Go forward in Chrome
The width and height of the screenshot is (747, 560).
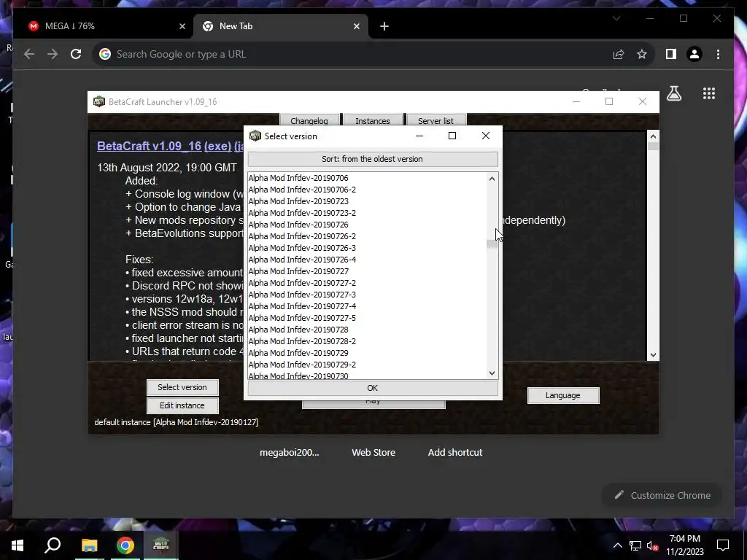(x=53, y=54)
